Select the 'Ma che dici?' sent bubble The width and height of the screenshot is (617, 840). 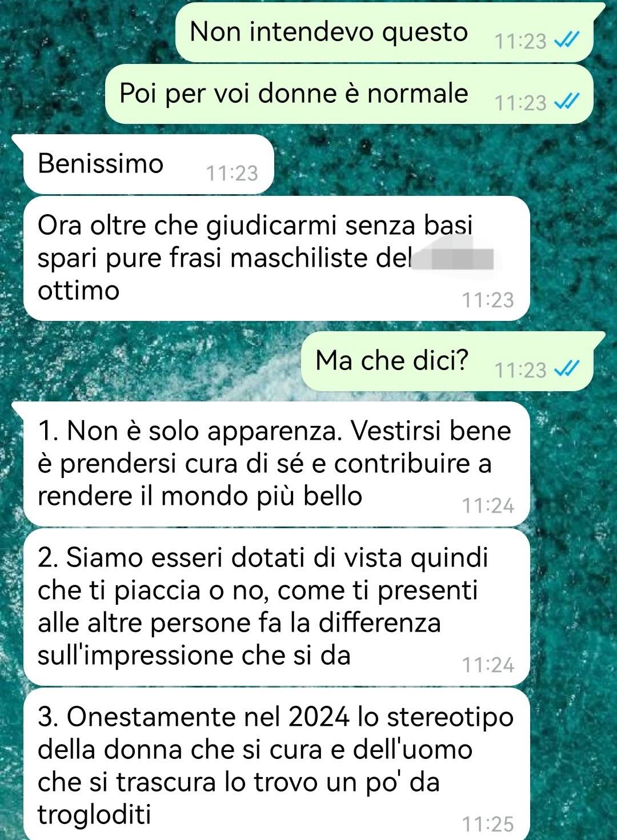[452, 361]
